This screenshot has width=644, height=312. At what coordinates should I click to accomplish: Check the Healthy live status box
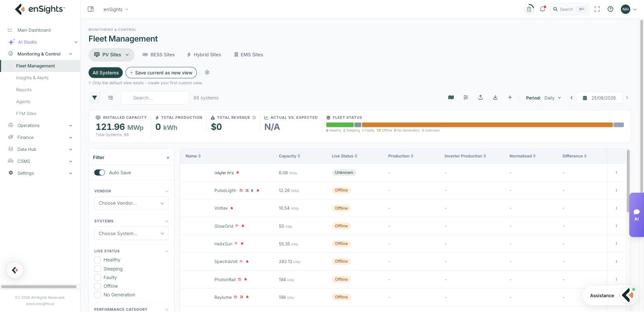[x=98, y=260]
